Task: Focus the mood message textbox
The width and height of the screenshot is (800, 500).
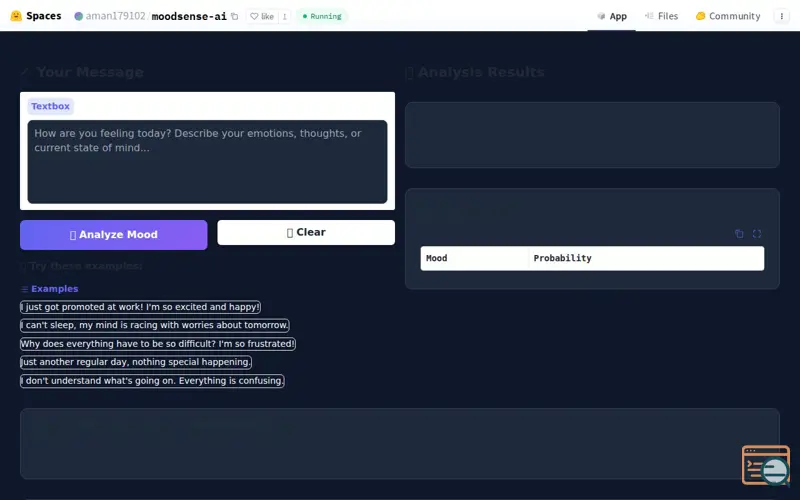Action: tap(207, 162)
